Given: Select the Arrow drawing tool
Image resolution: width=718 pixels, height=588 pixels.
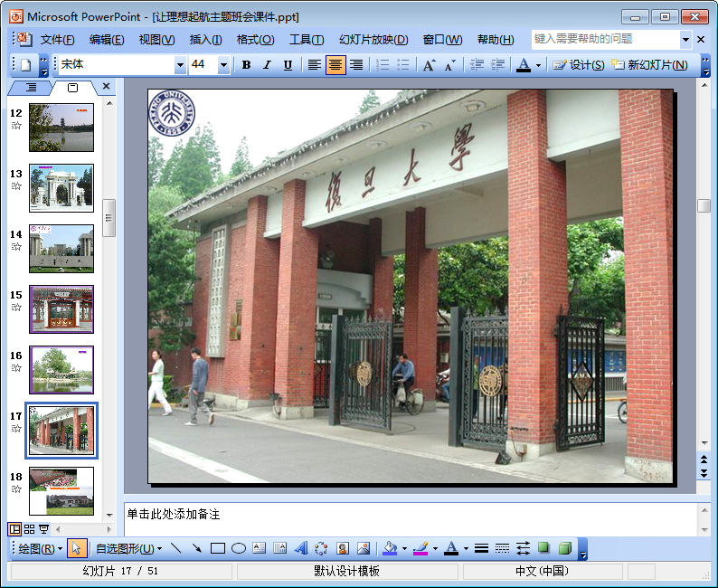Looking at the screenshot, I should tap(197, 548).
